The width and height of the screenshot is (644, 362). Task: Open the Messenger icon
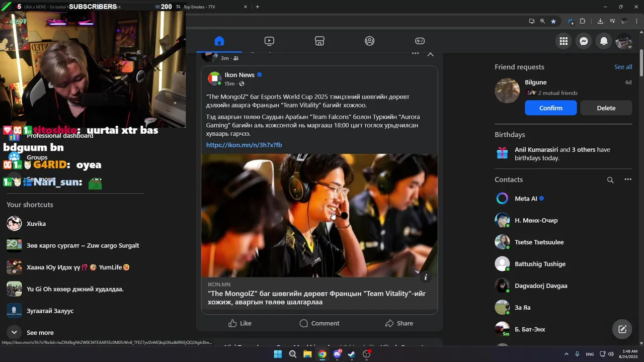584,41
